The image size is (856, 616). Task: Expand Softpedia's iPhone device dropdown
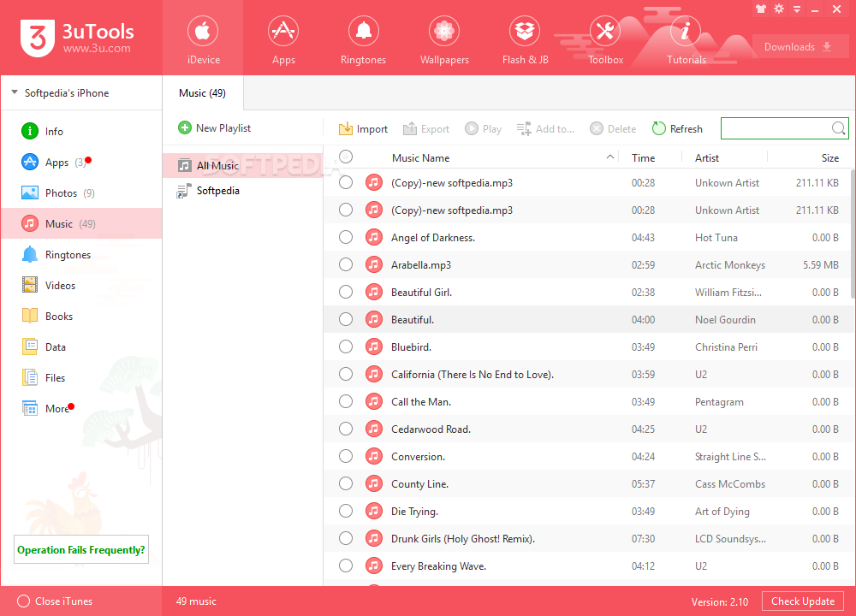click(15, 92)
